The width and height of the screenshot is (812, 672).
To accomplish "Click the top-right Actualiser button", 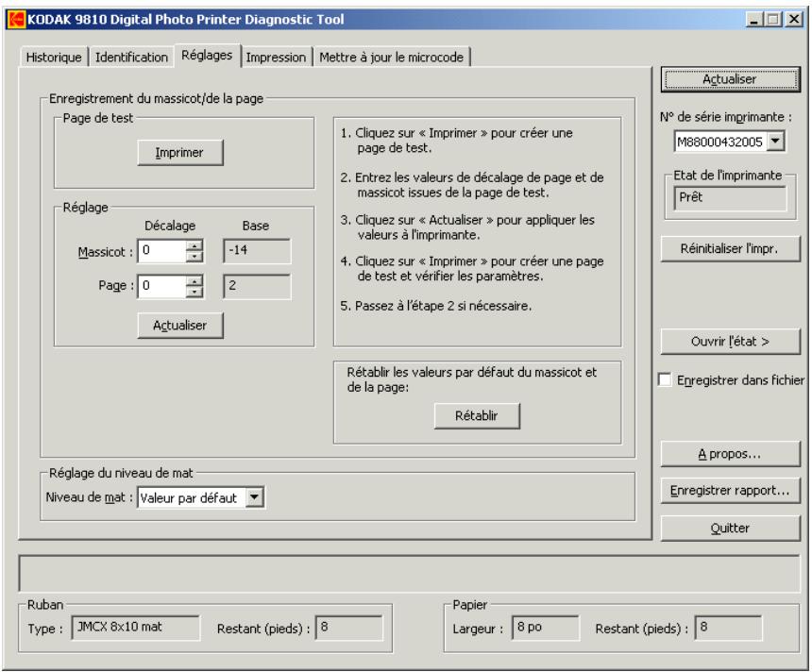I will [x=730, y=79].
